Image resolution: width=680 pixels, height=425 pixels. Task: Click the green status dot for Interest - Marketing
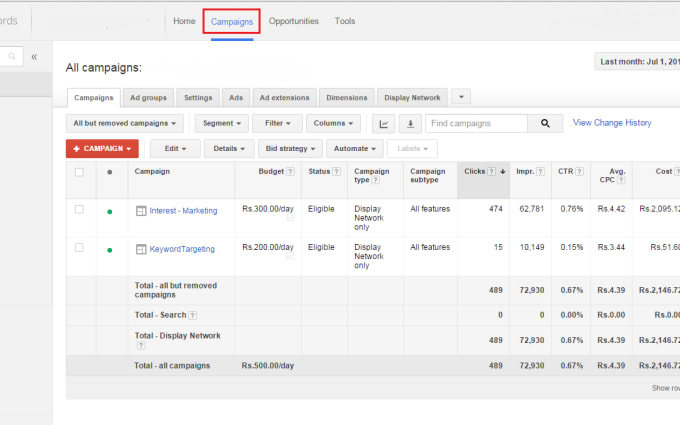110,212
